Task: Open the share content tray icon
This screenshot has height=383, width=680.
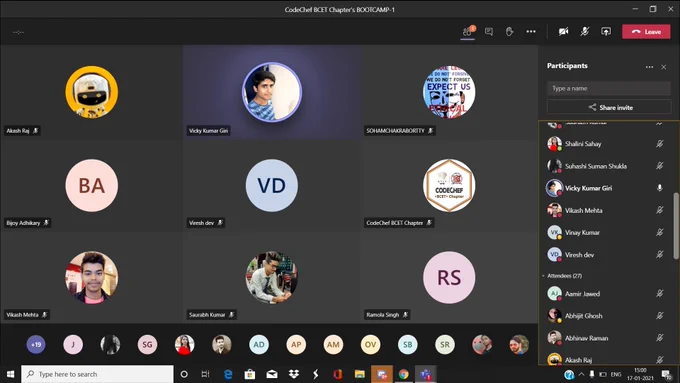Action: click(606, 31)
